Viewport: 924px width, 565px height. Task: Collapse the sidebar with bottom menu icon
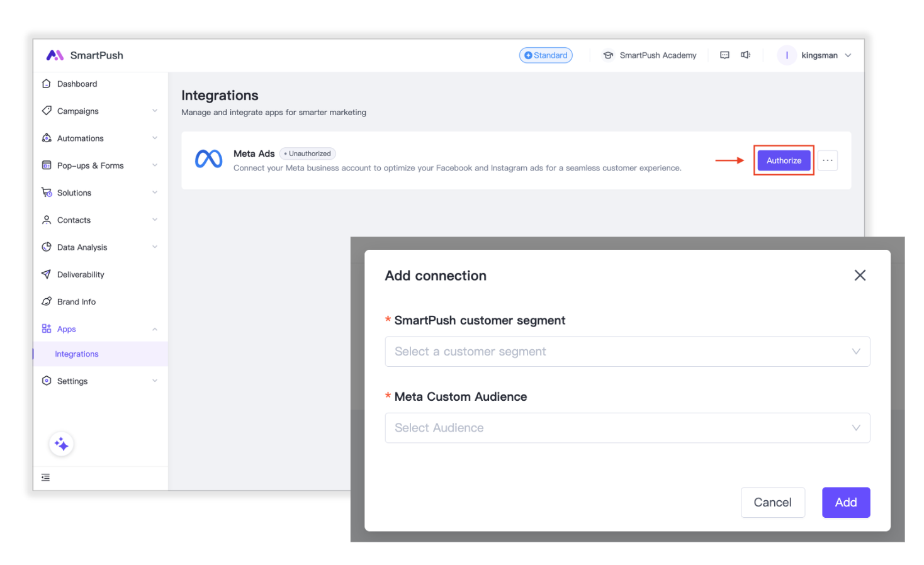pos(45,478)
